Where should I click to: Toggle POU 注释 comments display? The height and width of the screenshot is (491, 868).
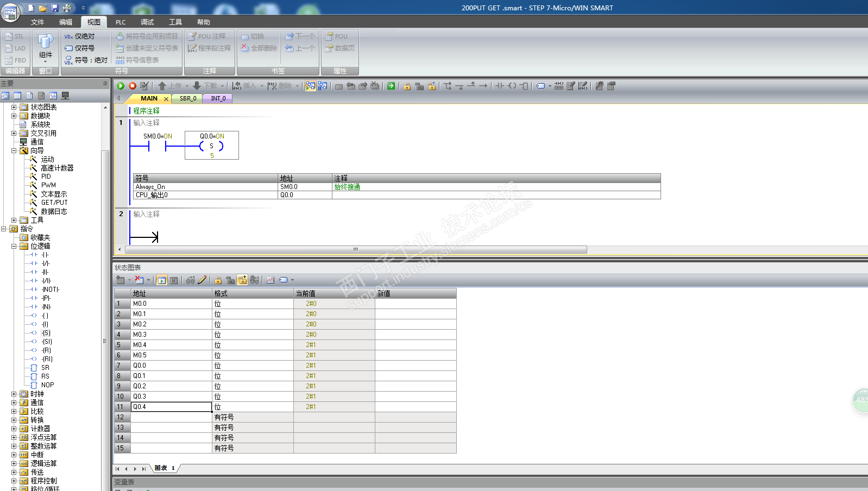point(206,36)
